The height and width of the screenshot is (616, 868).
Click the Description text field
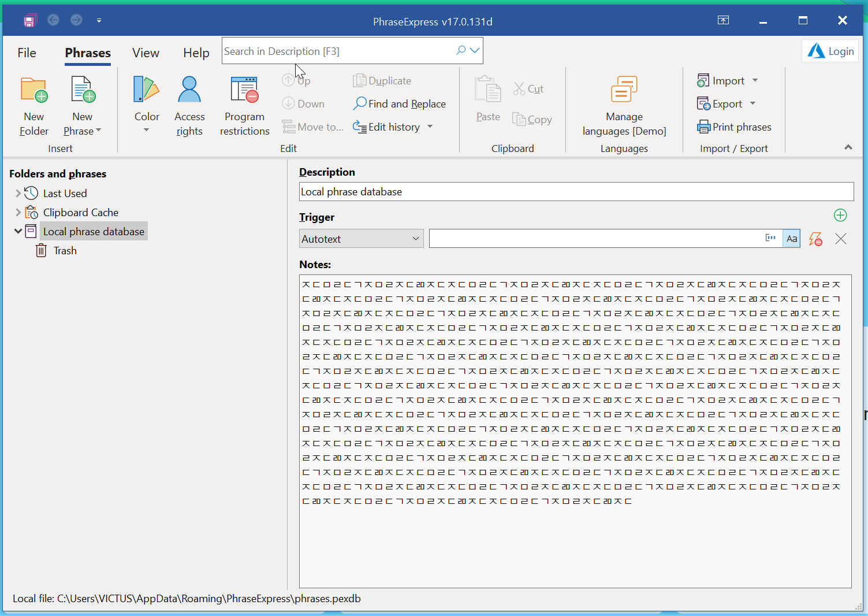576,192
